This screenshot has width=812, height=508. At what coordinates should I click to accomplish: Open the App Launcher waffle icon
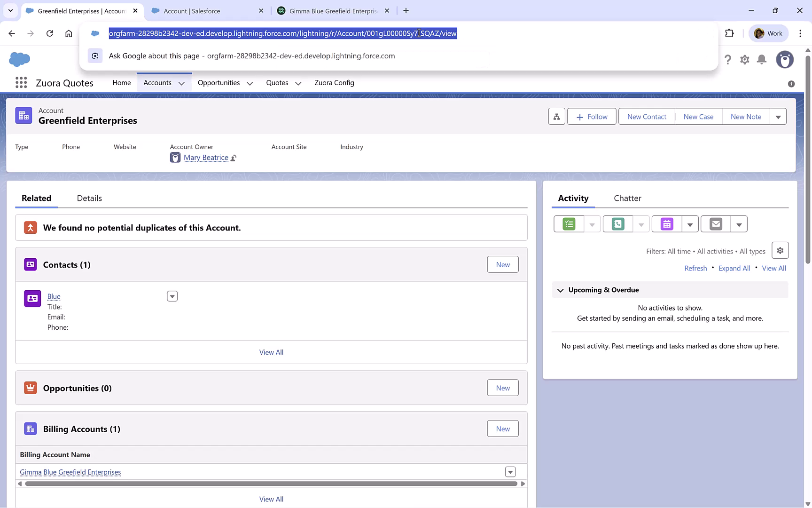tap(21, 82)
